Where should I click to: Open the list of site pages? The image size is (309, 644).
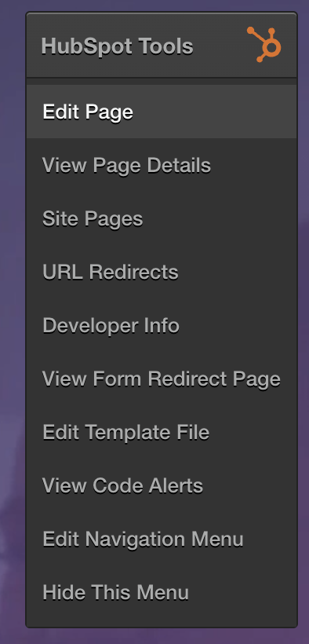coord(162,218)
